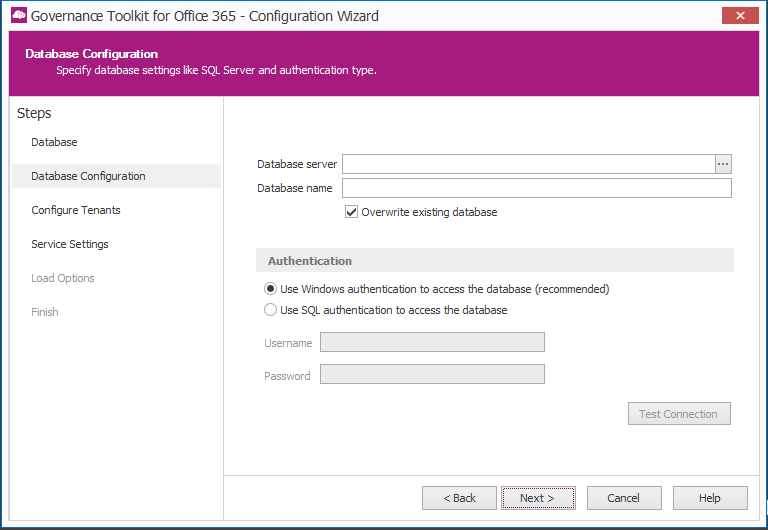Click the Test Connection button
Viewport: 768px width, 530px height.
[x=678, y=414]
